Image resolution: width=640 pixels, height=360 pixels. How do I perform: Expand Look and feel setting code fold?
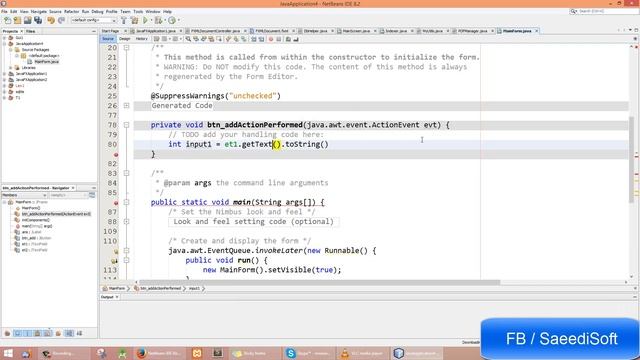click(127, 222)
